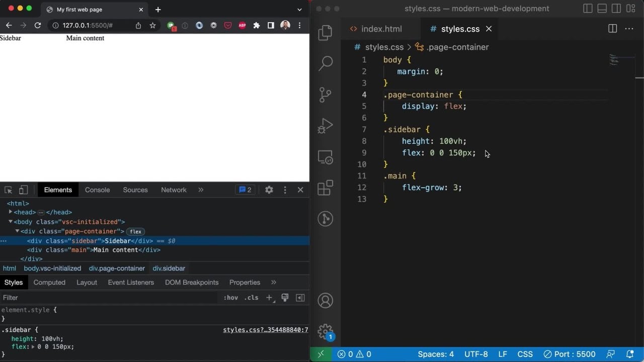Viewport: 644px width, 362px height.
Task: Toggle the .cls class editor
Action: coord(251,298)
